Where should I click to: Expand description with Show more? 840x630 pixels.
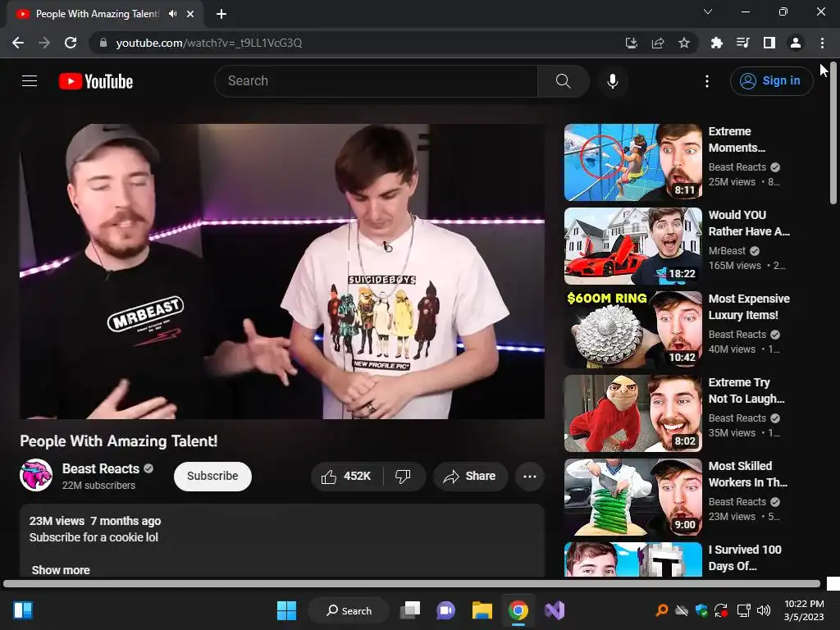point(61,570)
